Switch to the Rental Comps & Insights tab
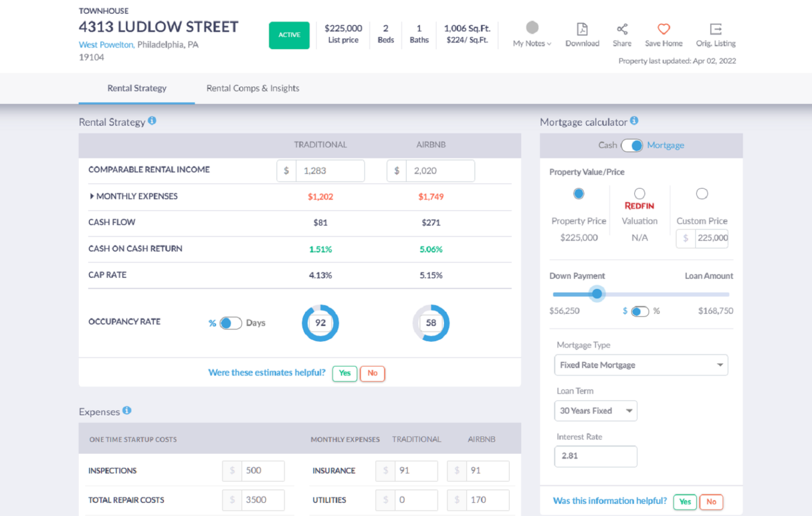The image size is (812, 516). point(253,88)
